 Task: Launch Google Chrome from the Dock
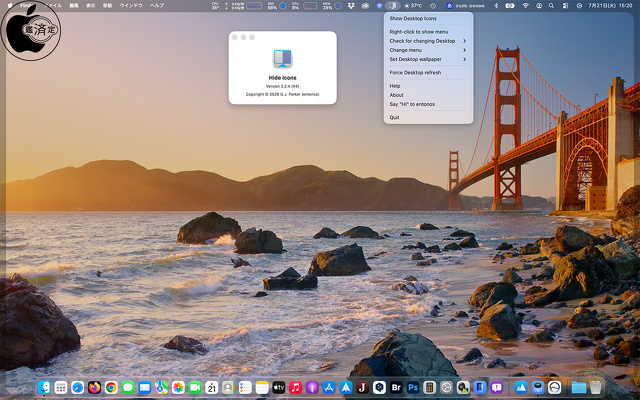pos(111,387)
